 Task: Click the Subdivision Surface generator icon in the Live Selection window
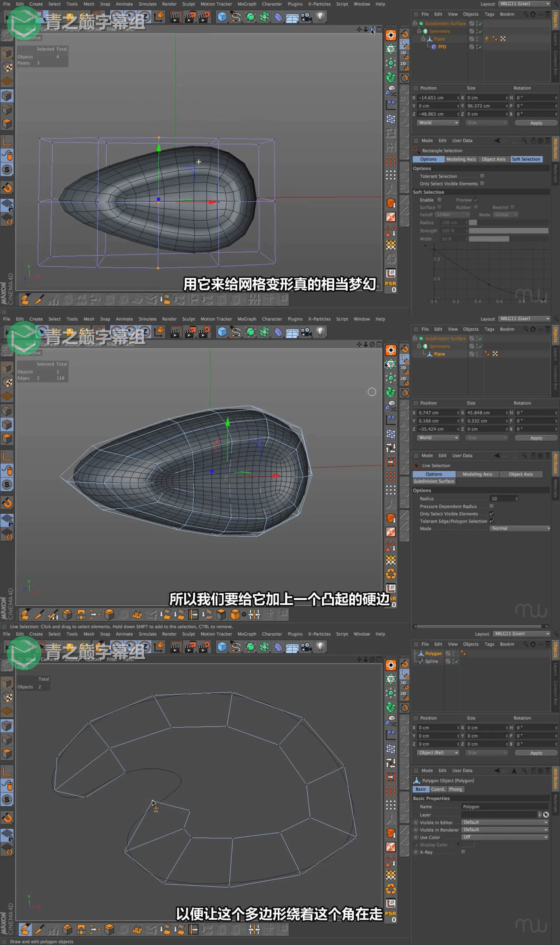(251, 332)
